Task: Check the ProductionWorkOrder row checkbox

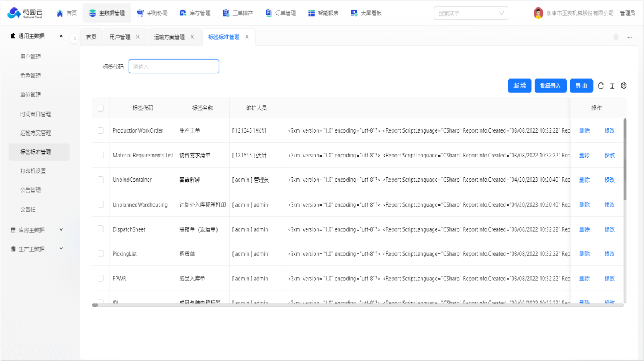Action: pyautogui.click(x=101, y=130)
